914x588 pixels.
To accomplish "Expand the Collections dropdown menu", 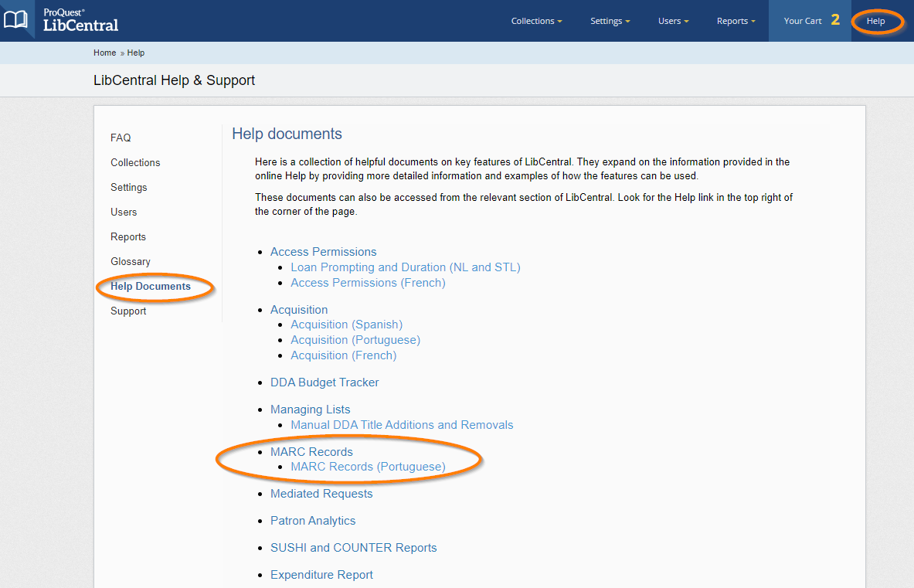I will pos(536,21).
